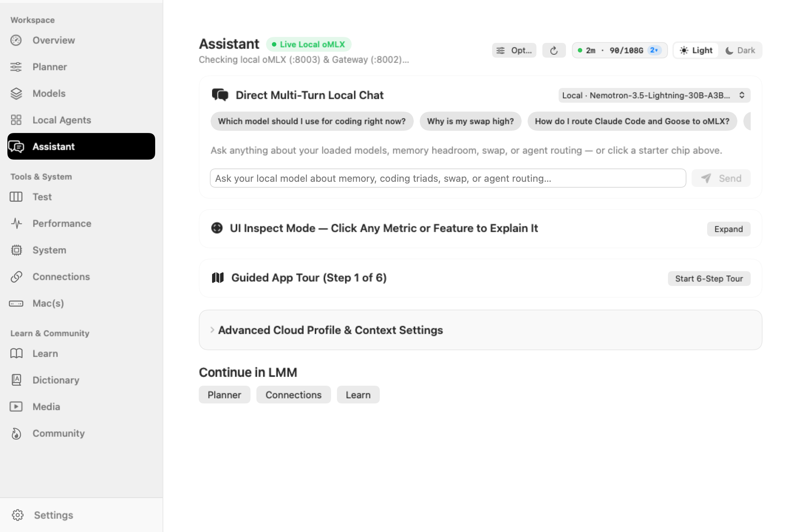Click the Learn chip under Continue in LMM
The width and height of the screenshot is (798, 532).
[x=358, y=395]
